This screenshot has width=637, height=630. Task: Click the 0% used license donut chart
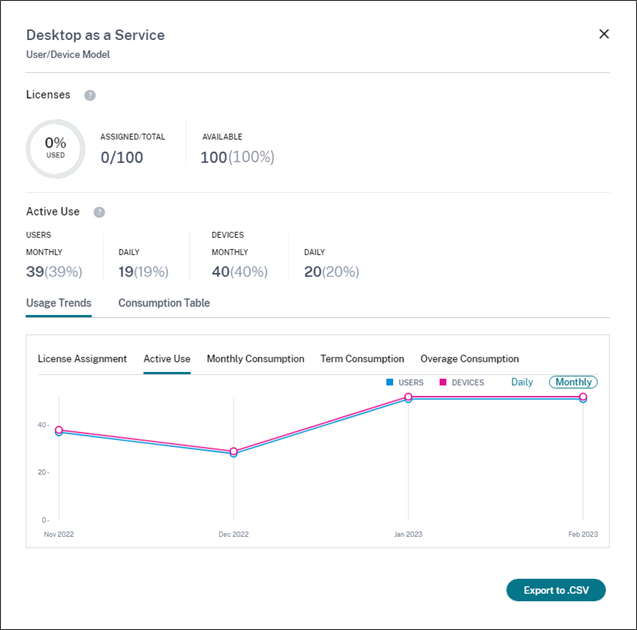coord(55,149)
